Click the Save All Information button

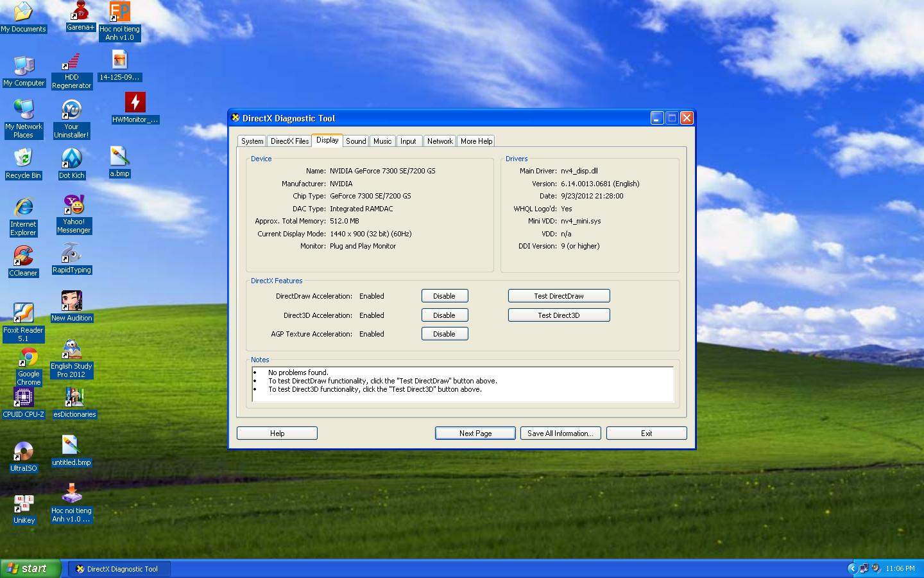560,433
